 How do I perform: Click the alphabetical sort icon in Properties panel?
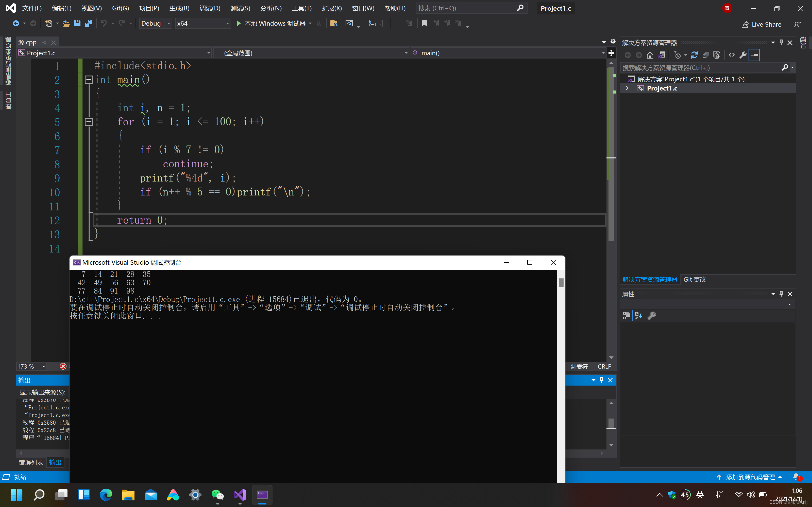[638, 316]
